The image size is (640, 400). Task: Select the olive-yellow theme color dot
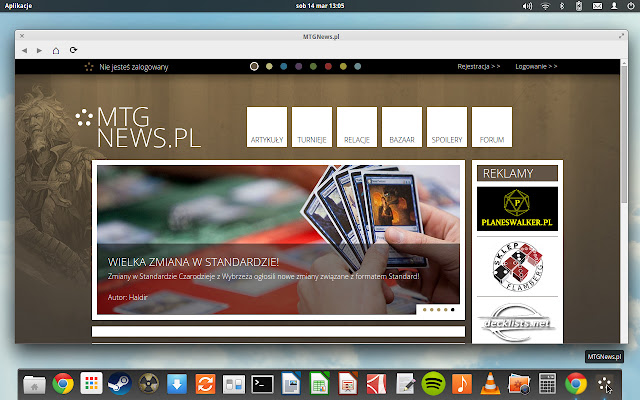click(343, 67)
